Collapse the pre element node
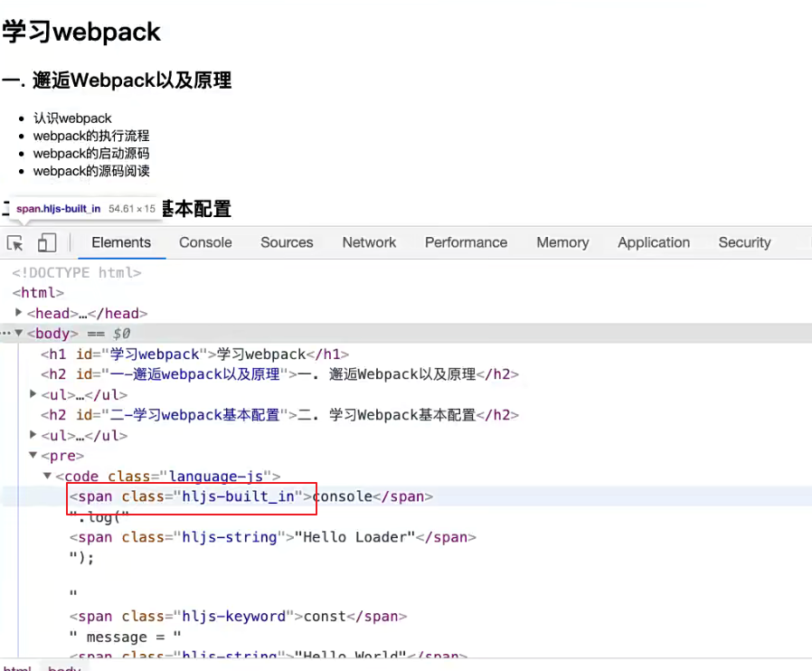Screen dimensions: 812x671 click(33, 456)
